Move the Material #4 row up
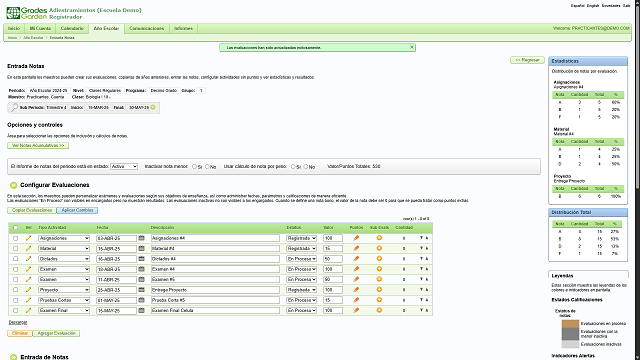 coord(427,248)
